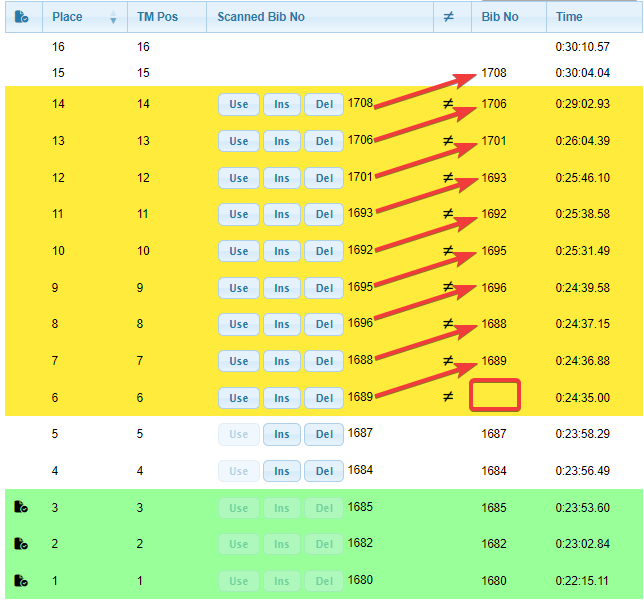The height and width of the screenshot is (602, 644).
Task: Click the Bib No column header
Action: click(x=500, y=17)
